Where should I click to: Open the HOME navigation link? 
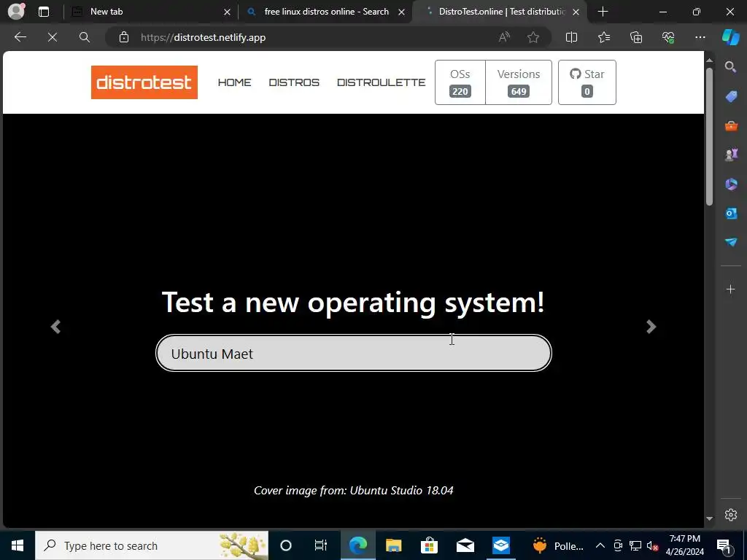(234, 82)
